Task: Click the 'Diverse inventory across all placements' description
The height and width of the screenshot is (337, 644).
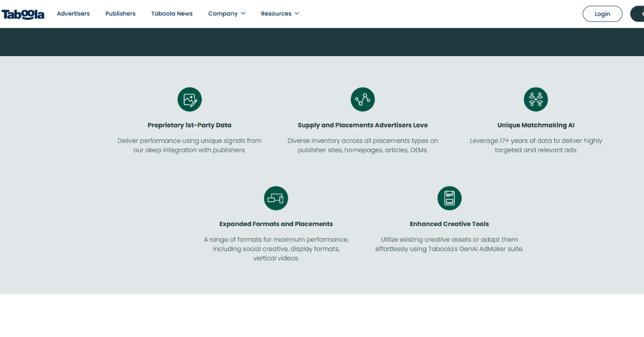Action: coord(363,145)
